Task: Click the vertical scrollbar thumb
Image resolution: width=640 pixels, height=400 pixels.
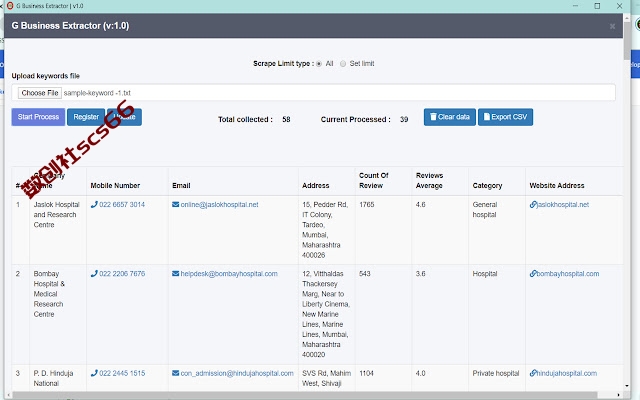Action: [627, 41]
